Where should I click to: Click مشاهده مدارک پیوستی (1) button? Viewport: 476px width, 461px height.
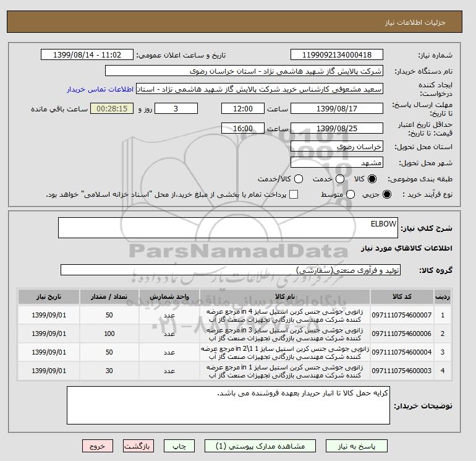click(x=260, y=446)
